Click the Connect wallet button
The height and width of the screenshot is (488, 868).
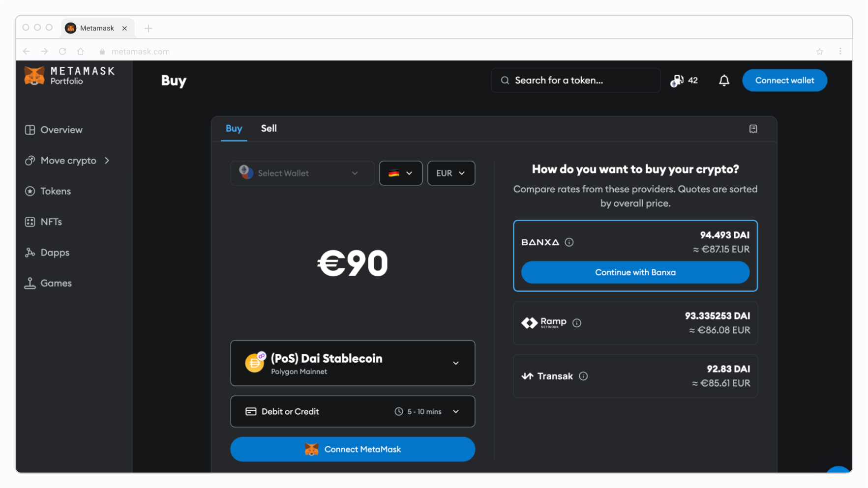pos(784,80)
